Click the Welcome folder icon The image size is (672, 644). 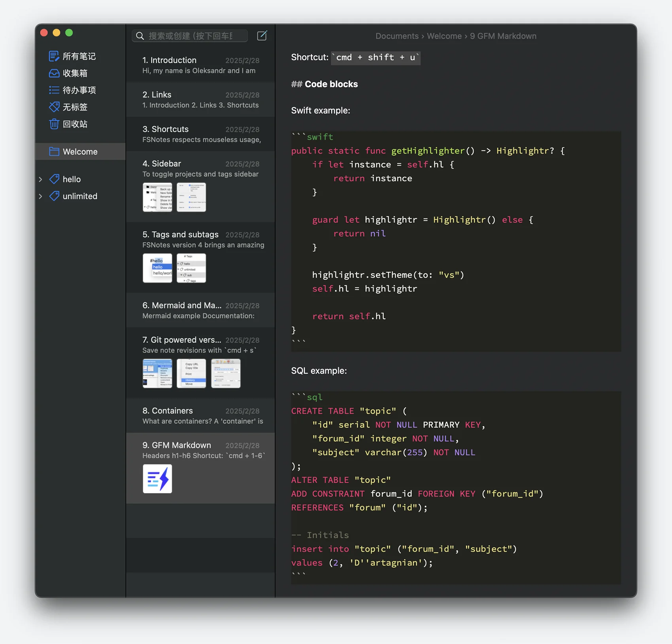pos(54,152)
